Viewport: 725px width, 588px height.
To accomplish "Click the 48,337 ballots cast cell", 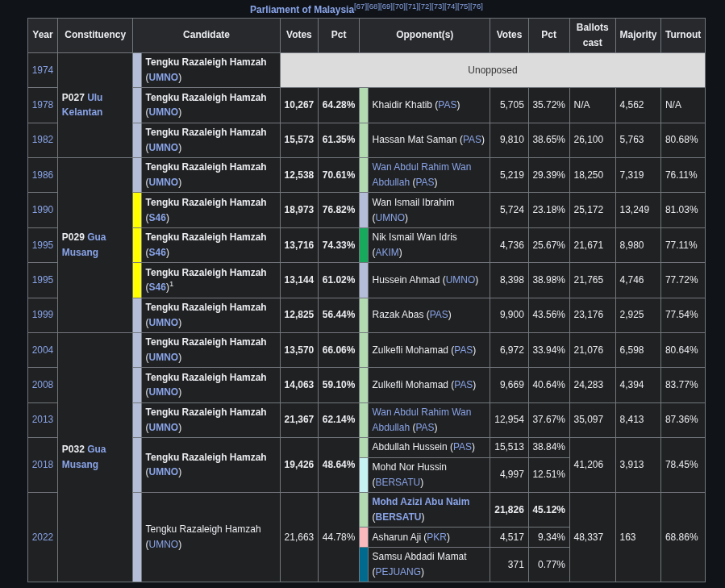I will [x=592, y=537].
